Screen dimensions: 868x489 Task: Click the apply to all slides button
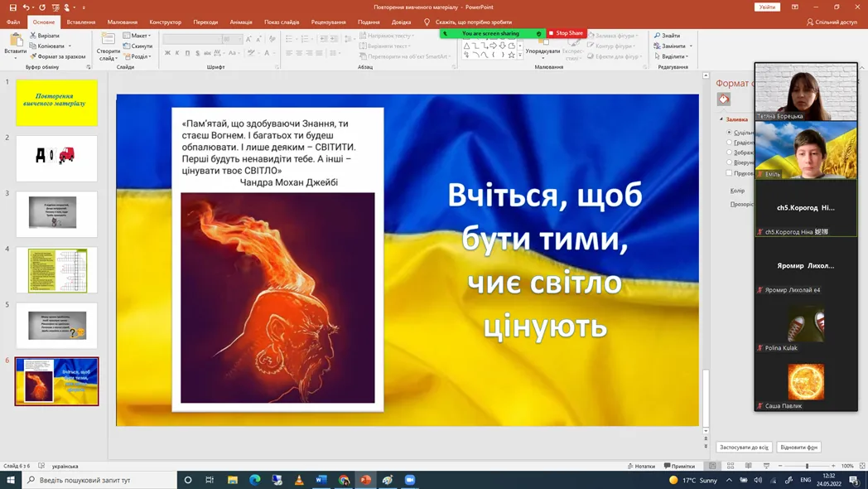click(744, 447)
